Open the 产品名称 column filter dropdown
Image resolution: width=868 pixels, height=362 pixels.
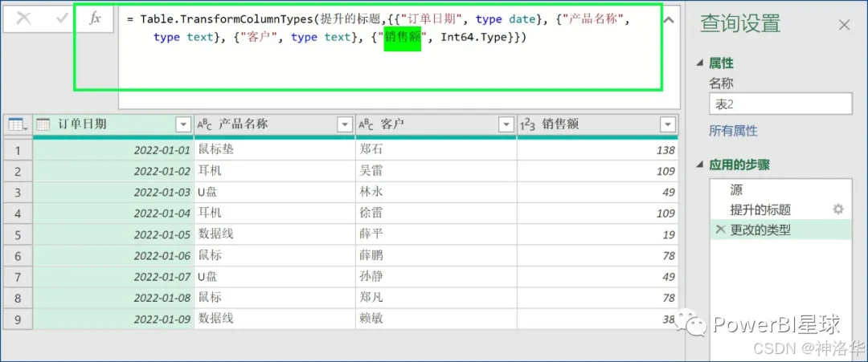(344, 125)
